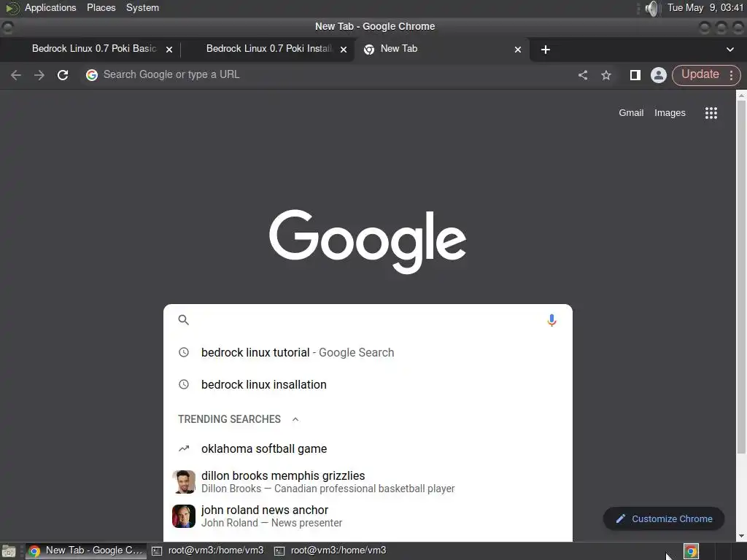The width and height of the screenshot is (747, 560).
Task: Close the Bedrock Linux Poki Install tab
Action: [343, 50]
